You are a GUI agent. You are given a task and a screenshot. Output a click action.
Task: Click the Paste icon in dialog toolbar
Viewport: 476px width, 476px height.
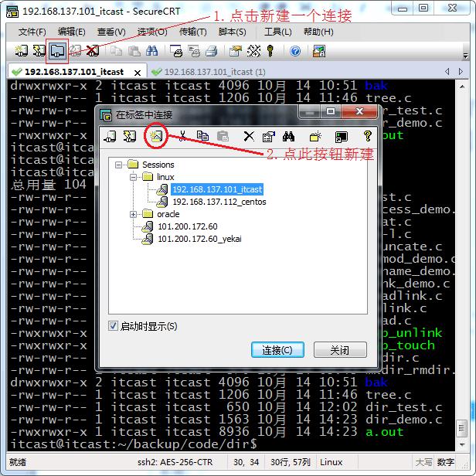[223, 136]
